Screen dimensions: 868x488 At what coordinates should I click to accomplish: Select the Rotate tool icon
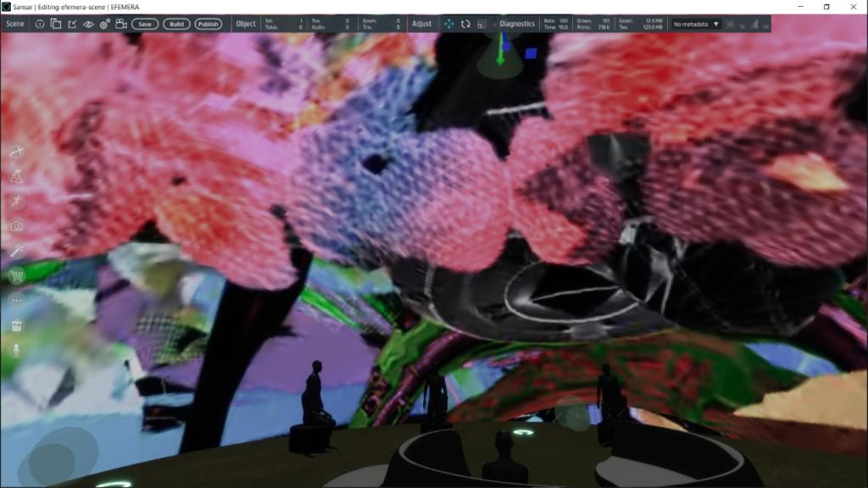465,24
